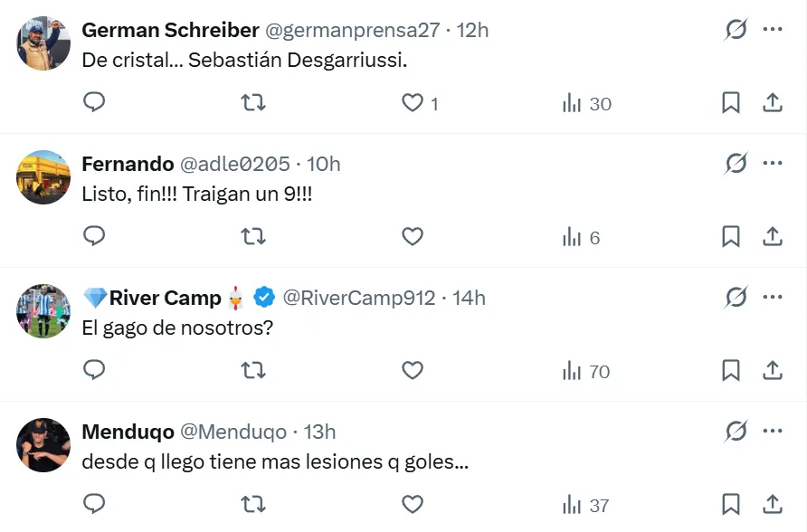The image size is (807, 532).
Task: Bookmark German Schreiber's tweet
Action: point(731,103)
